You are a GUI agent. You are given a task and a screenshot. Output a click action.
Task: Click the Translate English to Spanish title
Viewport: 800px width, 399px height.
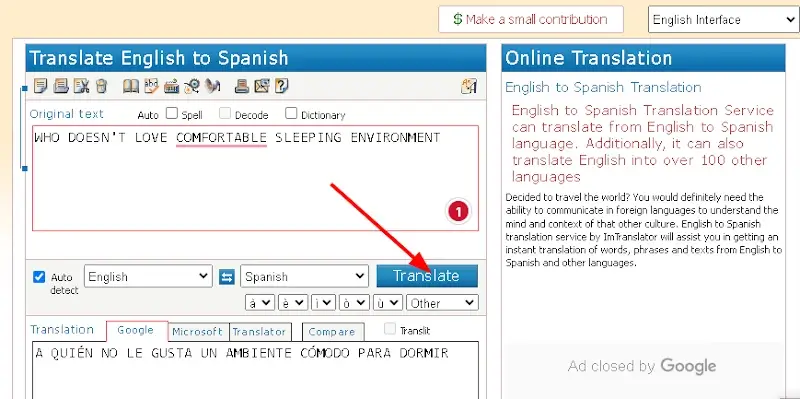(159, 58)
